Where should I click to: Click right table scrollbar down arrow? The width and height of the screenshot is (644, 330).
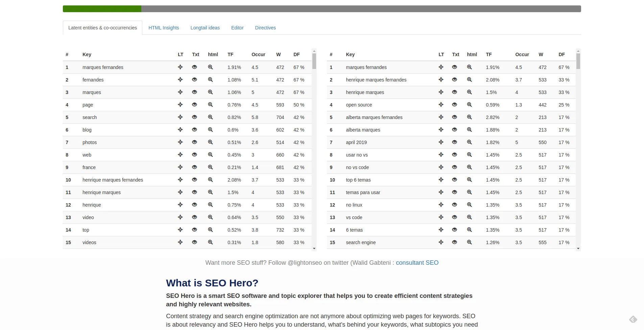point(578,249)
